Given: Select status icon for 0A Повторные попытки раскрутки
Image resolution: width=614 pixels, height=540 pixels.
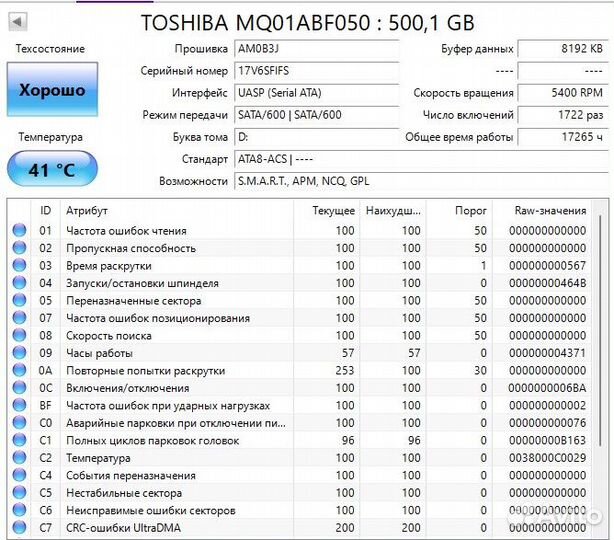Looking at the screenshot, I should (19, 370).
